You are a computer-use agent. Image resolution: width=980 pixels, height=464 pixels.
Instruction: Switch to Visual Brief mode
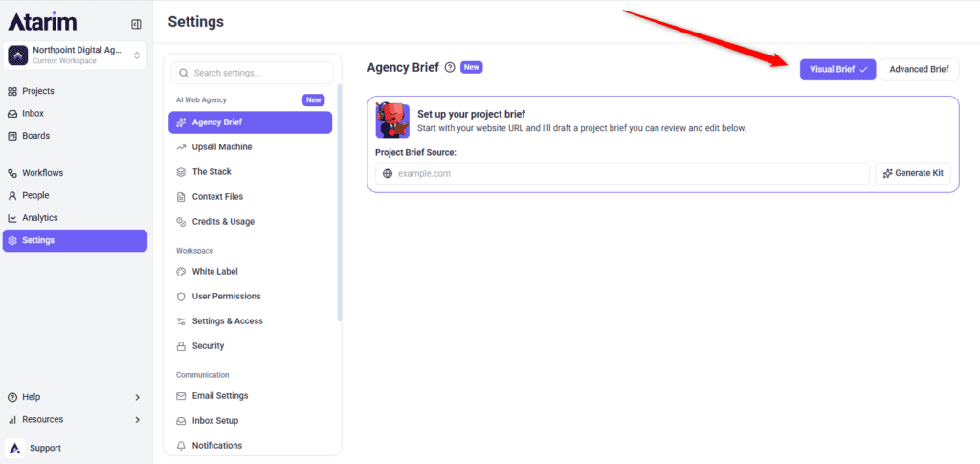837,69
